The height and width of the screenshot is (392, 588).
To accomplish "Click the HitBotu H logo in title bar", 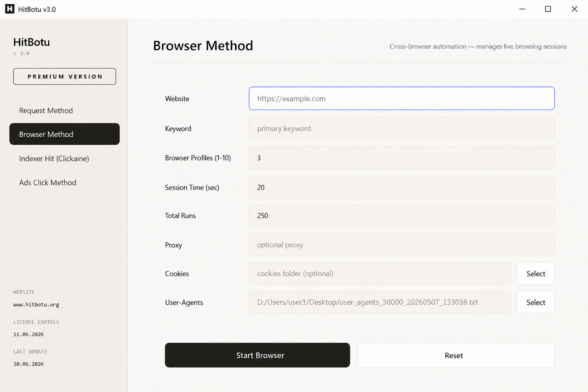I will (10, 9).
